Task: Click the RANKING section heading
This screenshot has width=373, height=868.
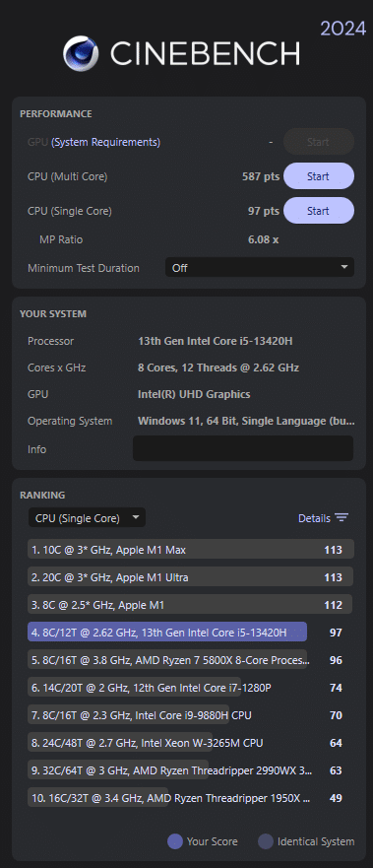Action: (x=42, y=495)
